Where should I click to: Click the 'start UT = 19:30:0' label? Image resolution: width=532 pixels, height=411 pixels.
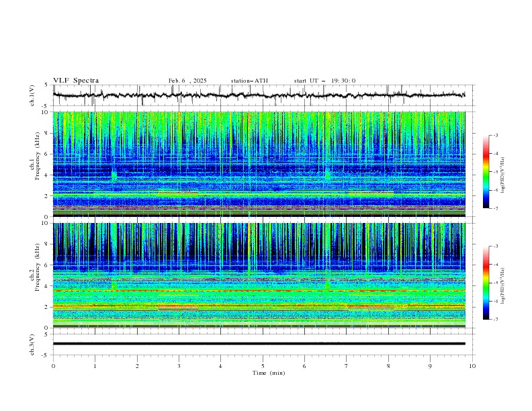324,81
